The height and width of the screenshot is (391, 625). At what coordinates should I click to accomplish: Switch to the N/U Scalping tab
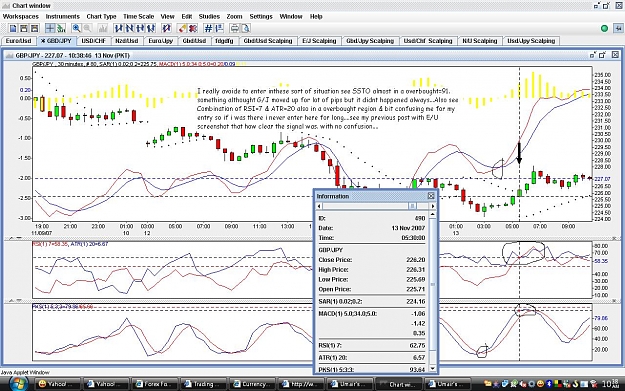[x=480, y=41]
